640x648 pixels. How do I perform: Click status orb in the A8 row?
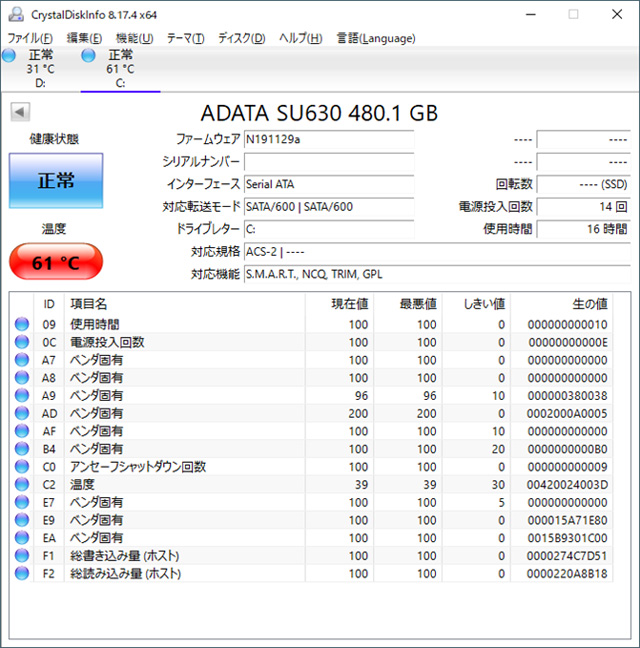point(22,377)
